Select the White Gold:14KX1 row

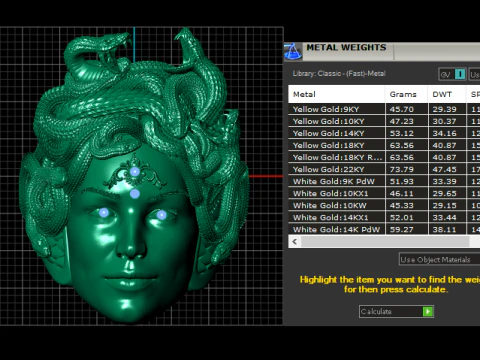(x=384, y=217)
